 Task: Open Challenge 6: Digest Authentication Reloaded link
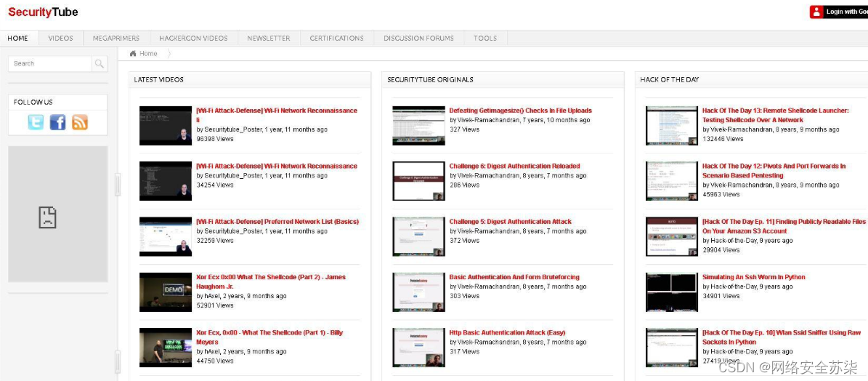[515, 166]
